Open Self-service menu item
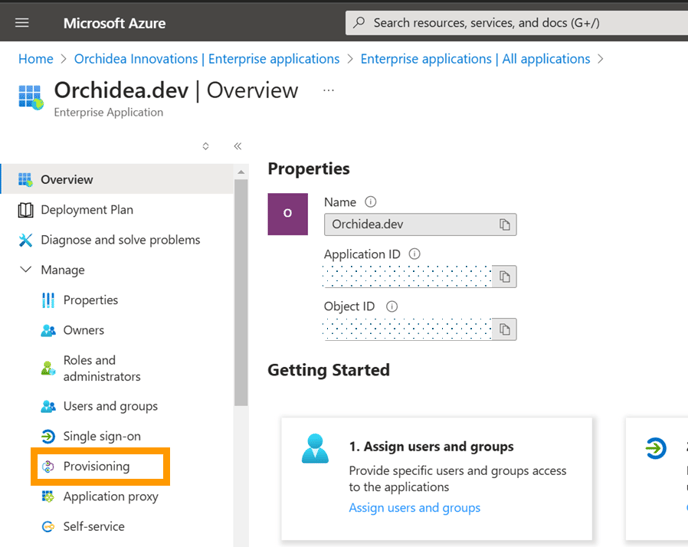Screen dimensions: 688x547 tap(94, 526)
